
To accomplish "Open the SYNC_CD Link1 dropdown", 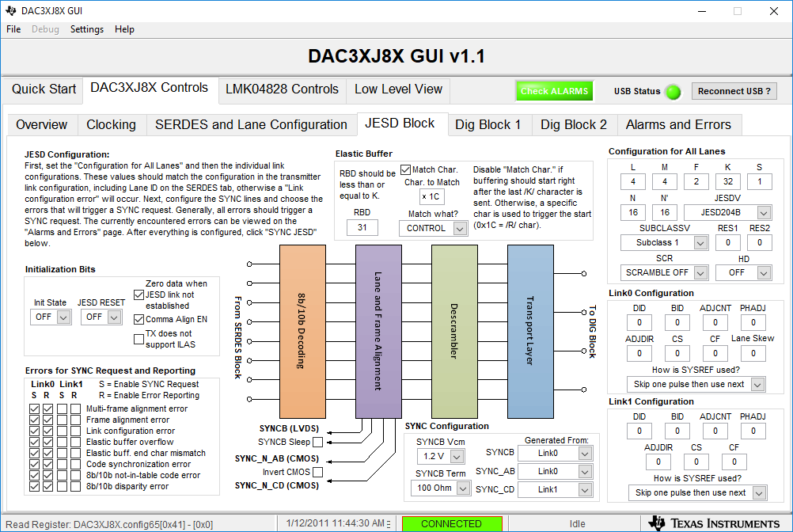I will 555,489.
